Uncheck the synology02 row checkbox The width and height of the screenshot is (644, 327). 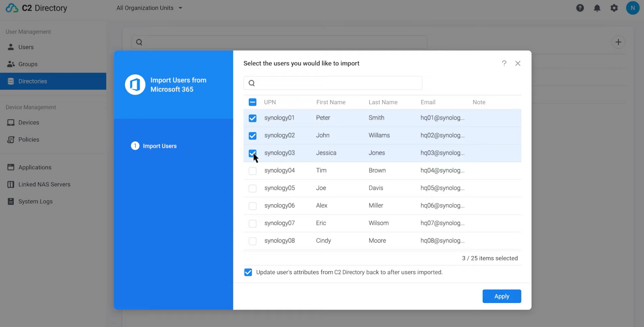coord(252,136)
